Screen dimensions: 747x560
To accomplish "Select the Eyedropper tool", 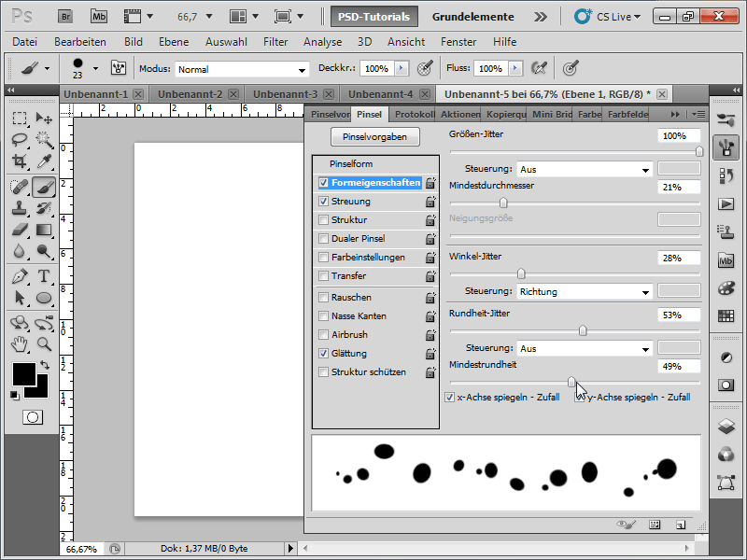I will pyautogui.click(x=44, y=161).
